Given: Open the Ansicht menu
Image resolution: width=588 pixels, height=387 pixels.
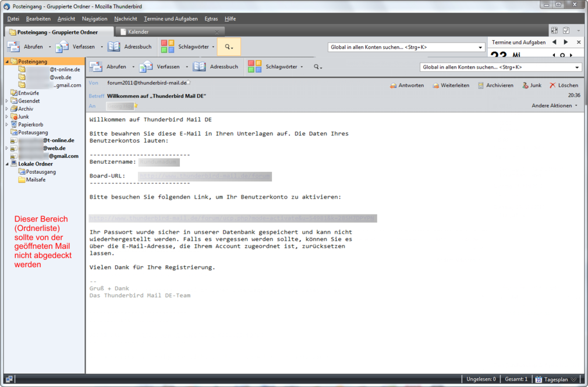Looking at the screenshot, I should click(x=66, y=19).
